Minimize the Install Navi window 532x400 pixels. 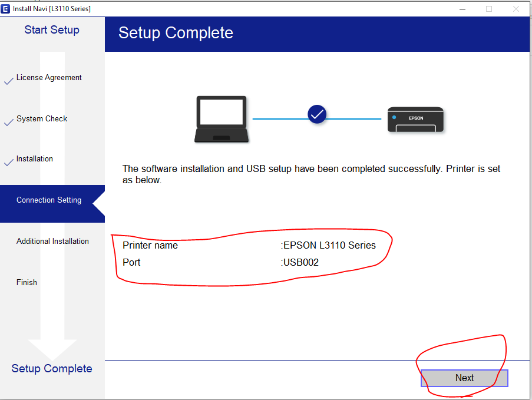462,9
